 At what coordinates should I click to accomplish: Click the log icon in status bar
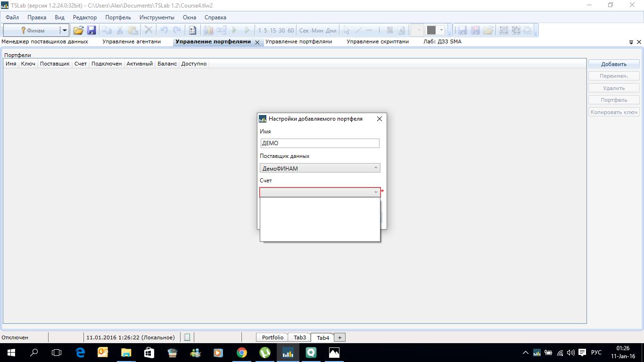pos(187,337)
